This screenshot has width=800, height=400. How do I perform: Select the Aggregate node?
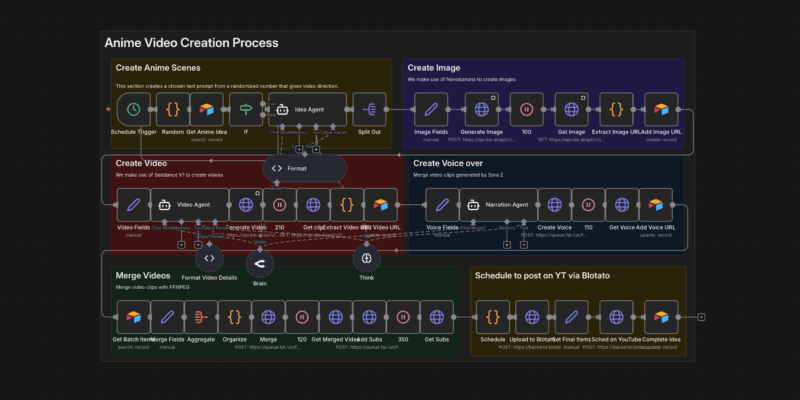tap(201, 317)
